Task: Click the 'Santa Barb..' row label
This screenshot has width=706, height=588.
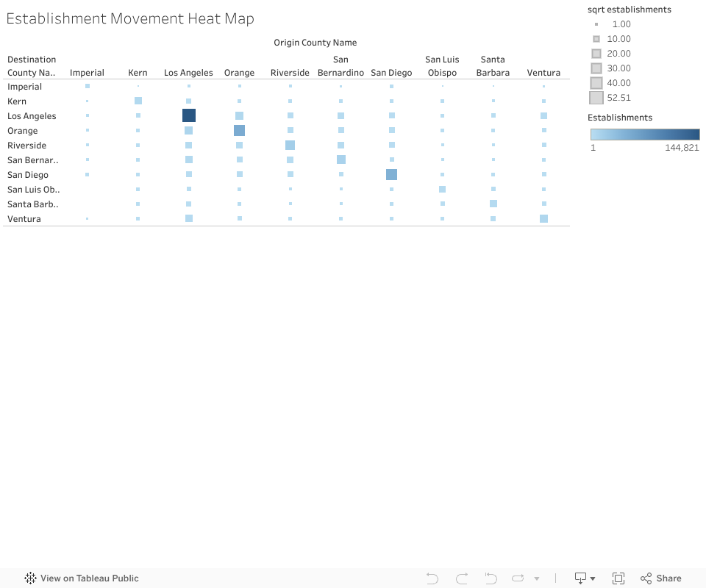Action: pyautogui.click(x=33, y=204)
